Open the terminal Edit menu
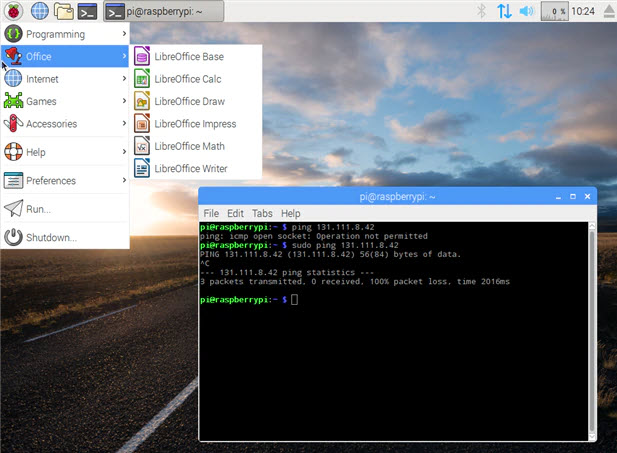 click(x=235, y=213)
